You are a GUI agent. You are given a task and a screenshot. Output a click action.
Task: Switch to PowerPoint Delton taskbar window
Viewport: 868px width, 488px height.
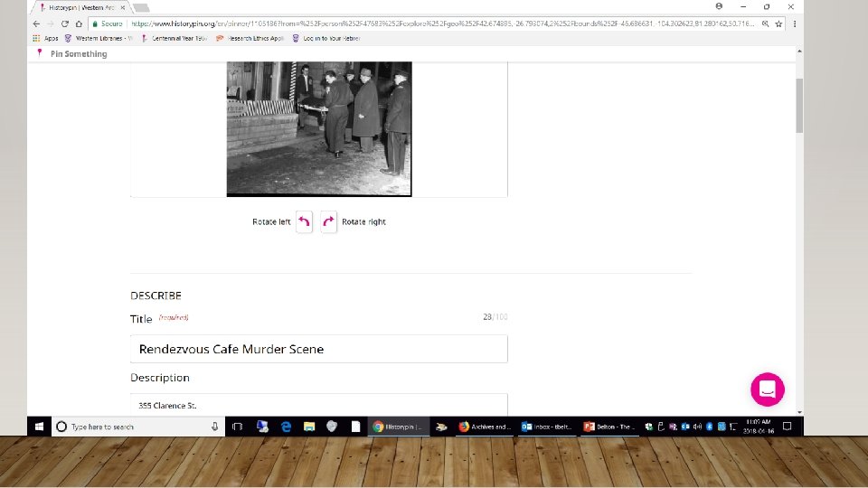tap(609, 427)
